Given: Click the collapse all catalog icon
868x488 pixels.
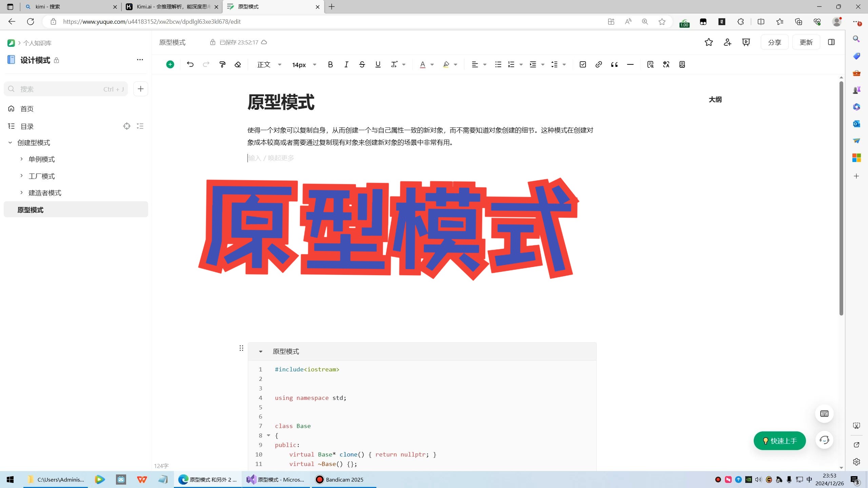Looking at the screenshot, I should click(140, 126).
